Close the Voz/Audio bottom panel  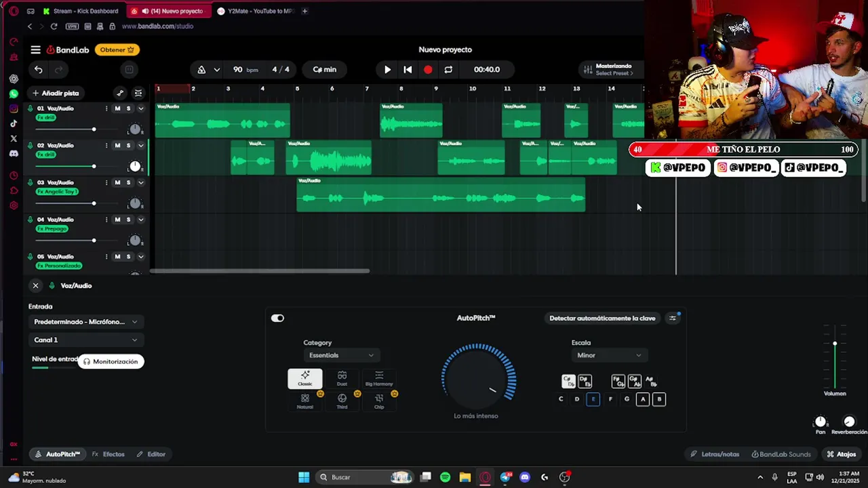35,285
